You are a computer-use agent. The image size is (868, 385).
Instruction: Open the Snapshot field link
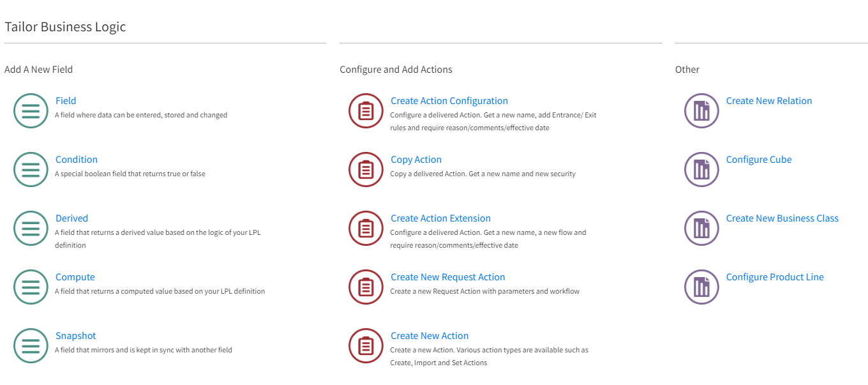click(76, 336)
